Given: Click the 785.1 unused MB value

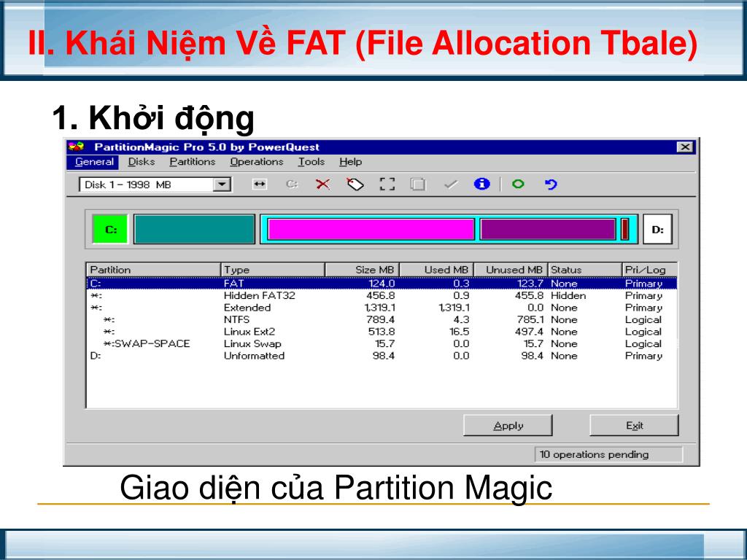Looking at the screenshot, I should click(x=530, y=319).
